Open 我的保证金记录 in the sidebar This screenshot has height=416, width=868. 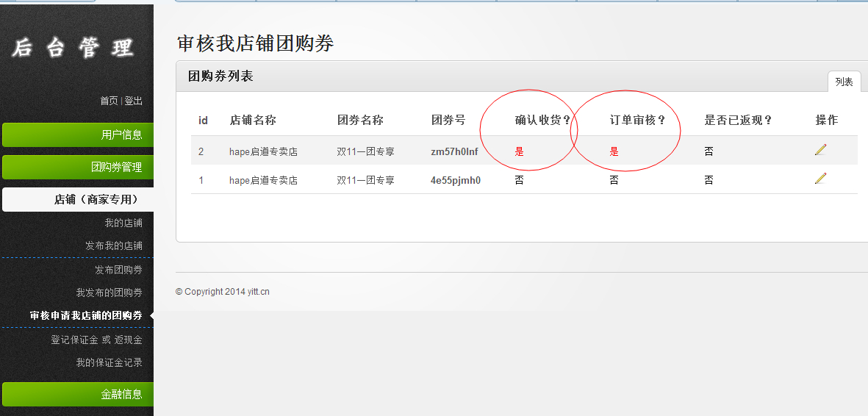(x=109, y=363)
